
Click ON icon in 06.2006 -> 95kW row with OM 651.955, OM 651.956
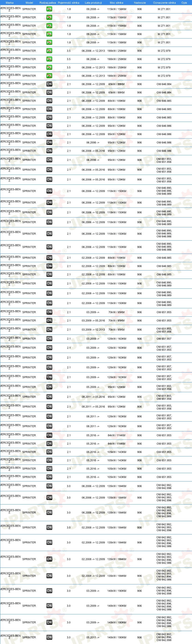49,160
